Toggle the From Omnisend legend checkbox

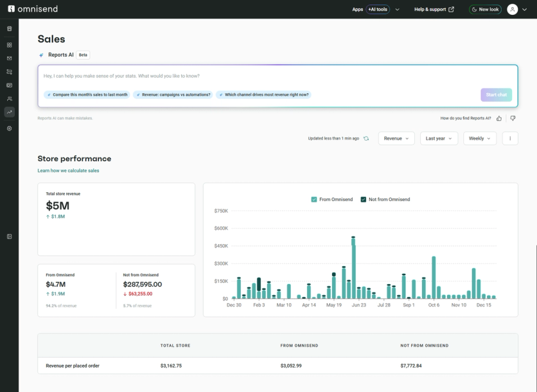pos(313,199)
